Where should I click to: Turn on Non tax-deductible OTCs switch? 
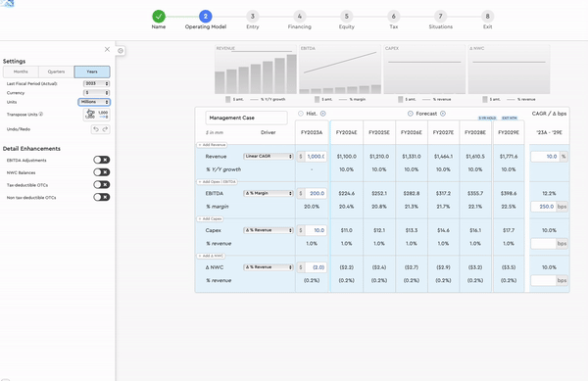click(x=102, y=197)
